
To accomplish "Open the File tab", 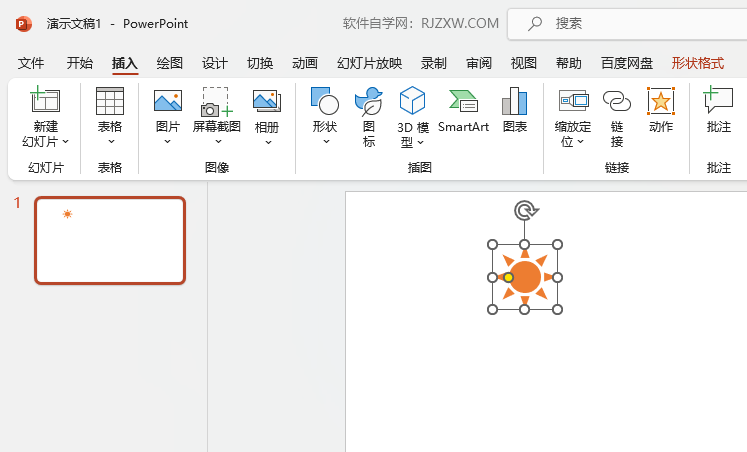I will (31, 63).
